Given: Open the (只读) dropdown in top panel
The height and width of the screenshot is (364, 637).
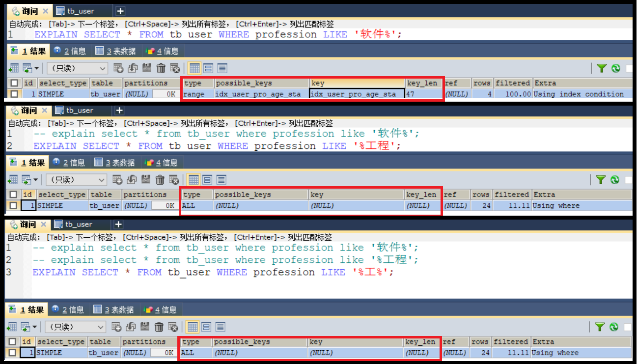Looking at the screenshot, I should [77, 68].
